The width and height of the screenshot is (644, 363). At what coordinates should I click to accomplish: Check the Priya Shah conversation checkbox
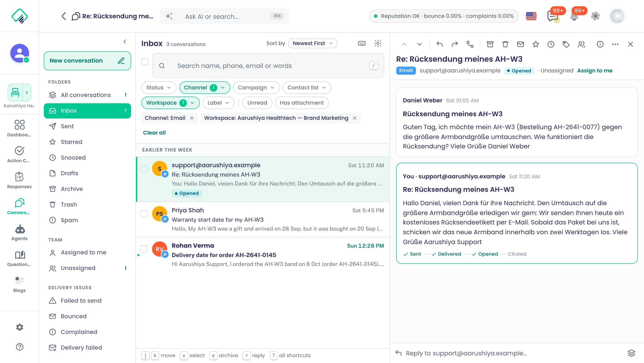tap(144, 214)
